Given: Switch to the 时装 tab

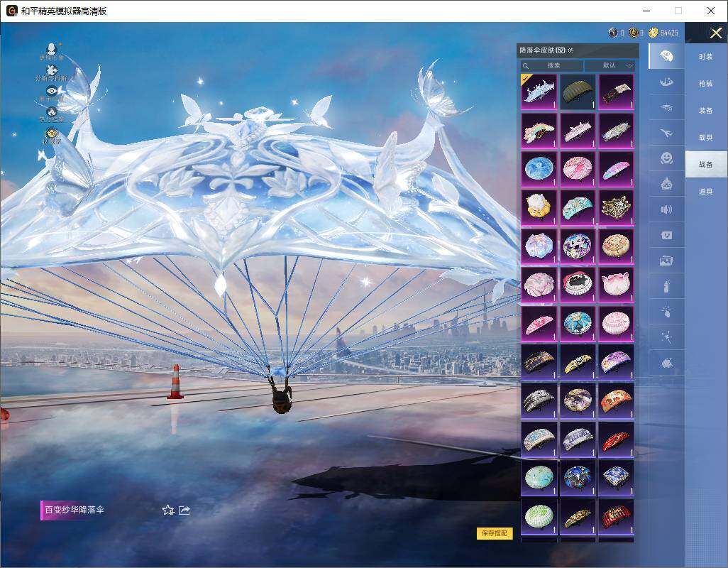Looking at the screenshot, I should (706, 57).
